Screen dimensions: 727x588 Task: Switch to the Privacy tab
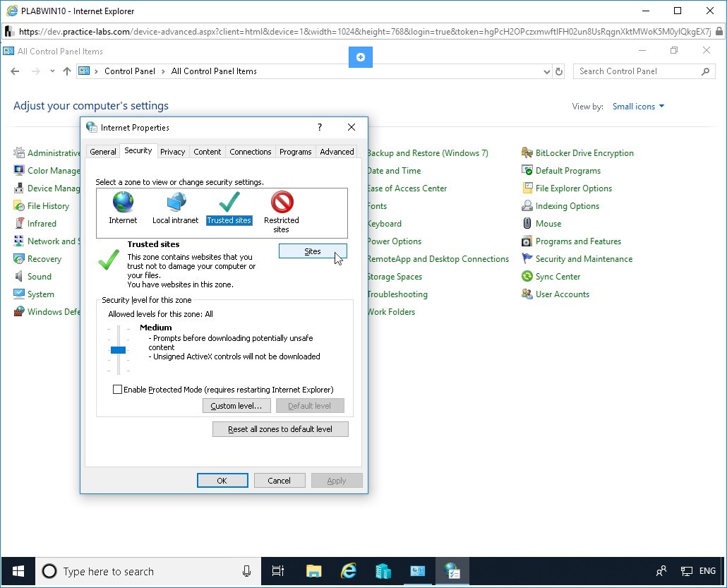[172, 152]
